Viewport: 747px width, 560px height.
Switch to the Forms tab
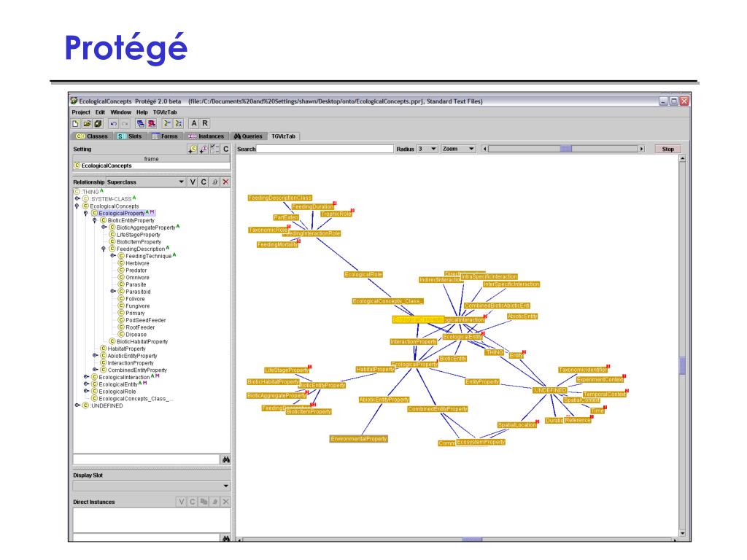(x=165, y=136)
